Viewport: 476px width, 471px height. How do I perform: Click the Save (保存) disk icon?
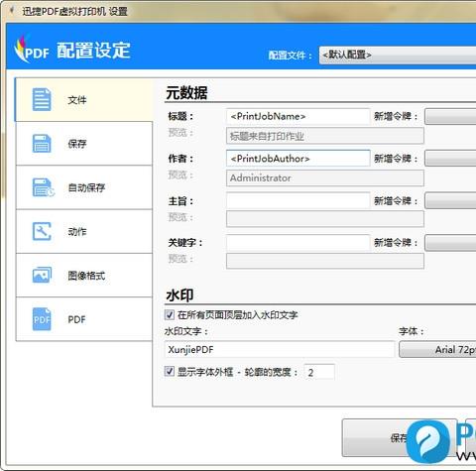tap(42, 144)
